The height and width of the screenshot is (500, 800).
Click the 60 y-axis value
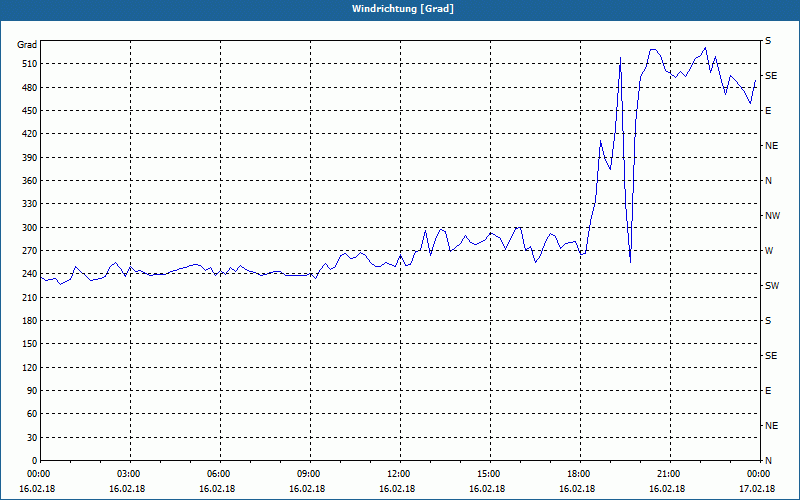31,414
